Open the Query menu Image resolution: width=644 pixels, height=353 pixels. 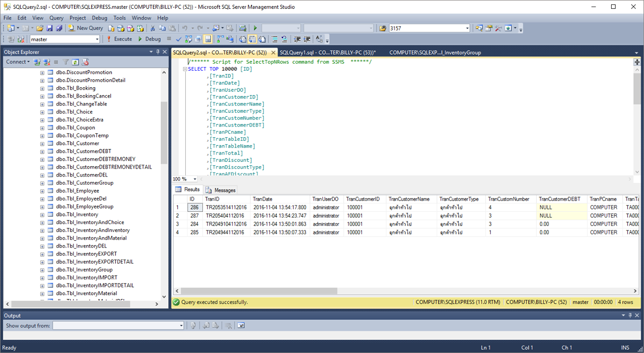56,18
